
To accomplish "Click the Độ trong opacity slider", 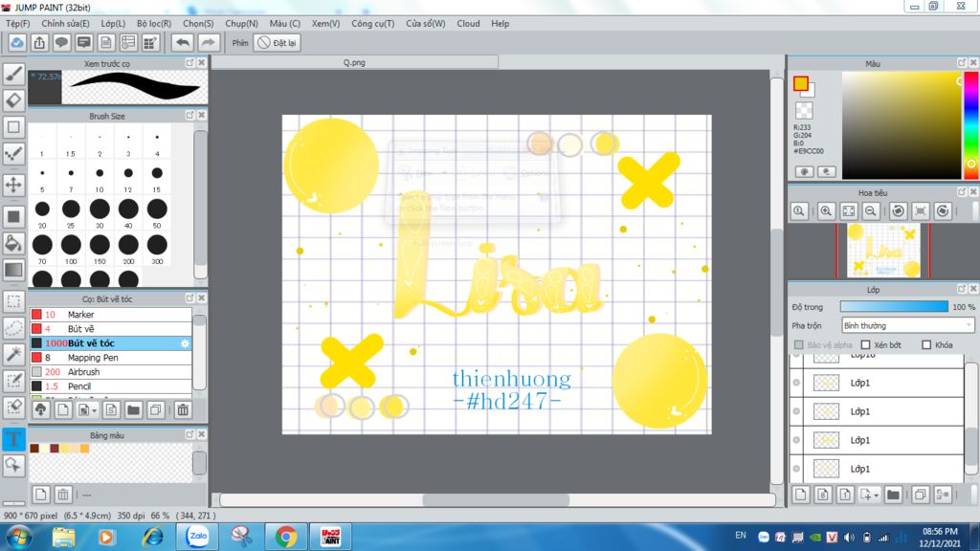I will (894, 307).
